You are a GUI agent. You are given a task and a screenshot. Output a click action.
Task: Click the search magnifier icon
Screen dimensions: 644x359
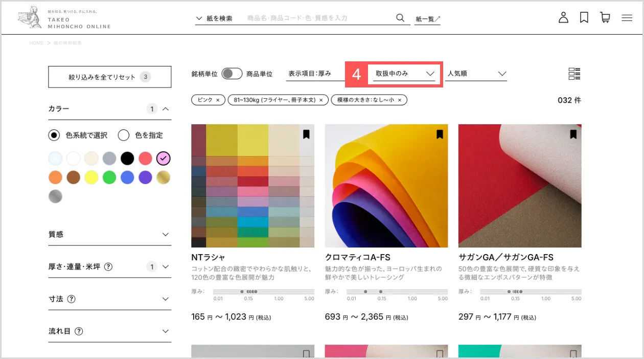[x=400, y=18]
